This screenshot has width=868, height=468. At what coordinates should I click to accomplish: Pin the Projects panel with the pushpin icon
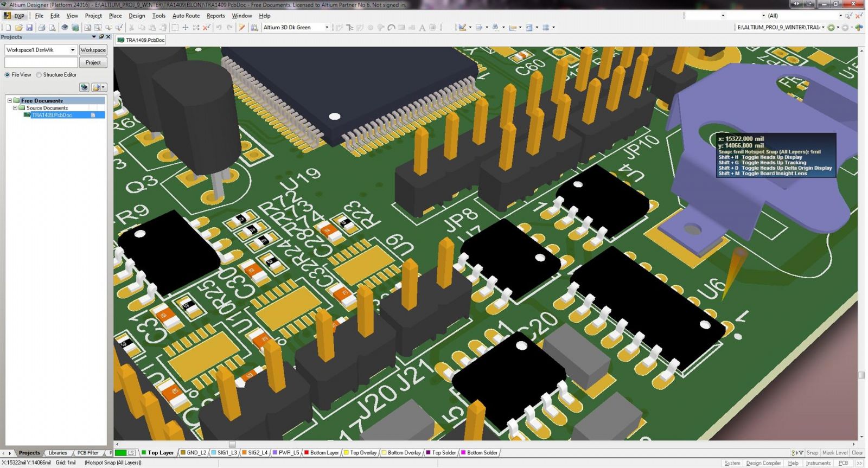101,37
